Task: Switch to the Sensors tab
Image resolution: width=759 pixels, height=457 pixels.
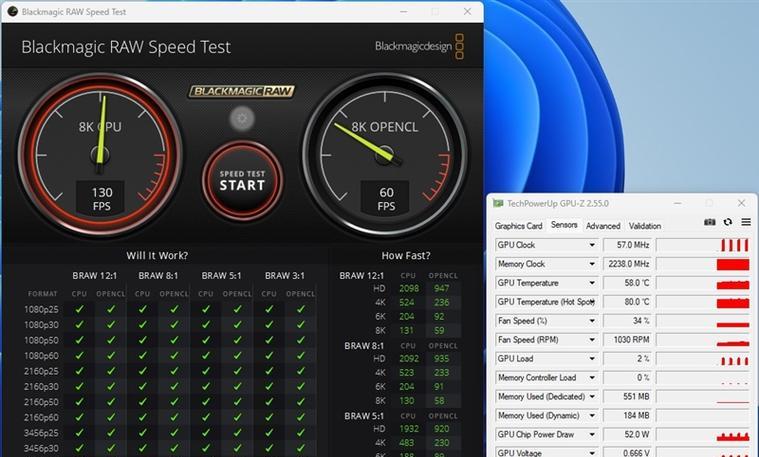Action: coord(564,225)
